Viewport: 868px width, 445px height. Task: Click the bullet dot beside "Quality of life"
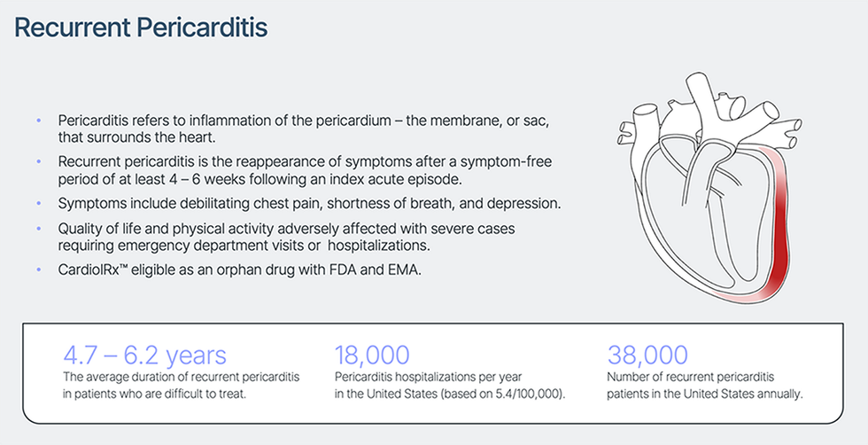(38, 229)
